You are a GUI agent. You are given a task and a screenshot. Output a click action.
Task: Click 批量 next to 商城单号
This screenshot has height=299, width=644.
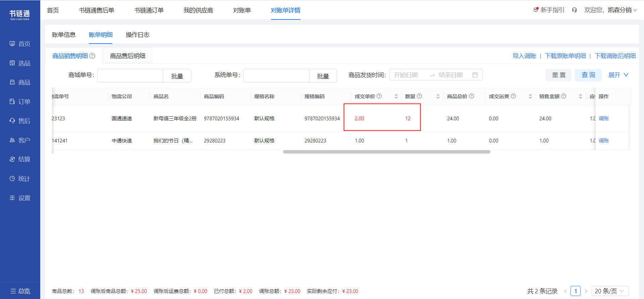pyautogui.click(x=177, y=76)
